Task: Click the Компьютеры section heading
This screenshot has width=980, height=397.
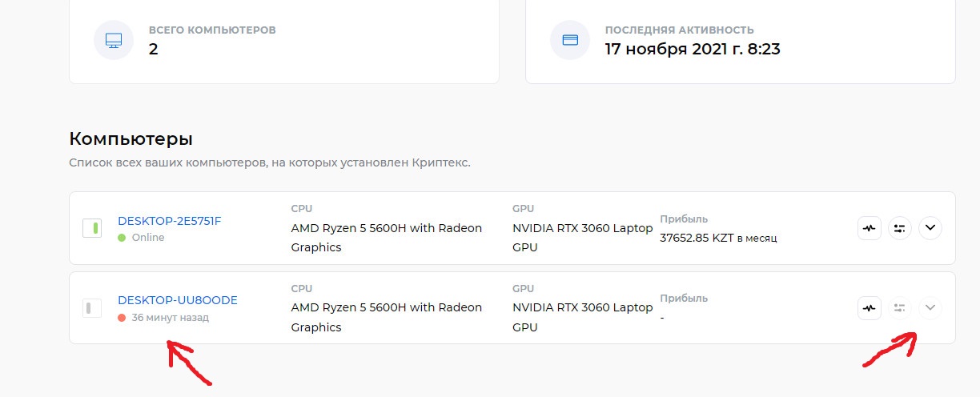Action: [131, 138]
